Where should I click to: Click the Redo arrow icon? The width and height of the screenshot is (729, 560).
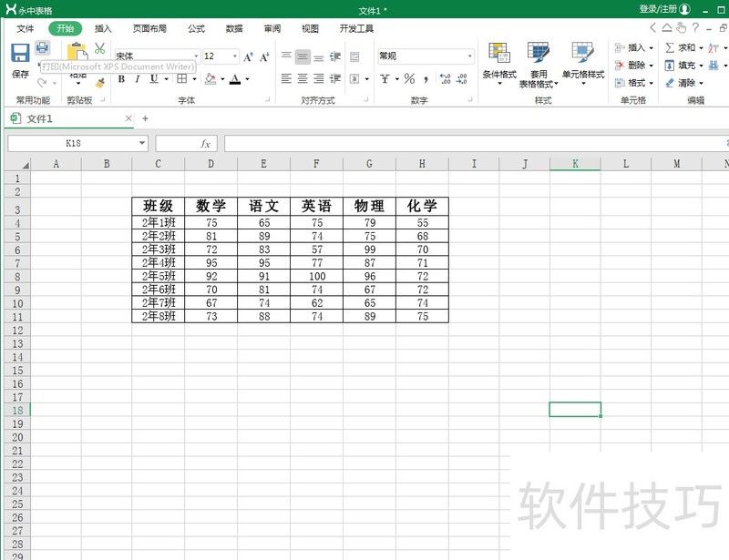(42, 83)
